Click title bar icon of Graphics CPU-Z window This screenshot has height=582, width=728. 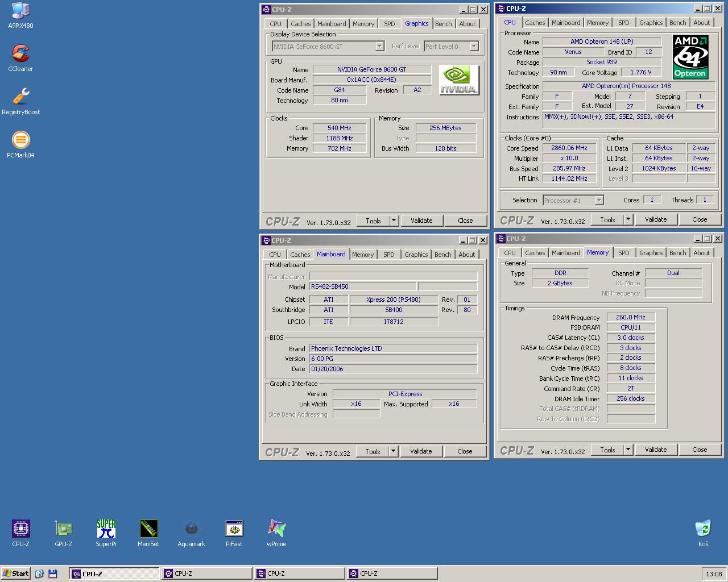click(266, 9)
